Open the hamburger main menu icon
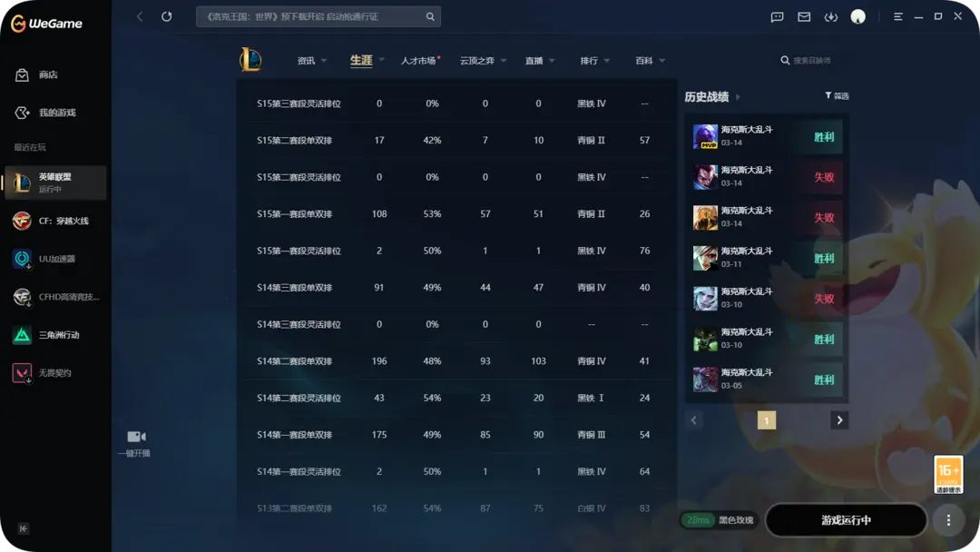This screenshot has width=980, height=552. (x=898, y=17)
